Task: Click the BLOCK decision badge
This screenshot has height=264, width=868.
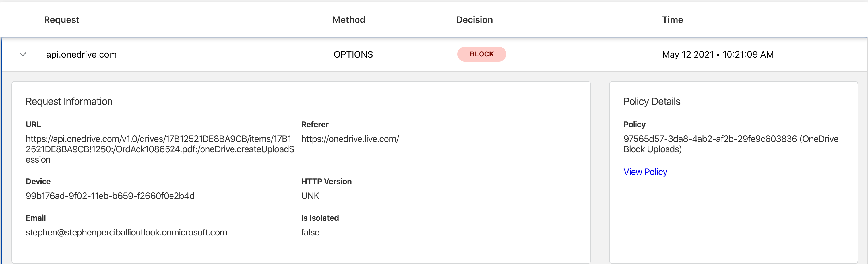Action: (x=481, y=54)
